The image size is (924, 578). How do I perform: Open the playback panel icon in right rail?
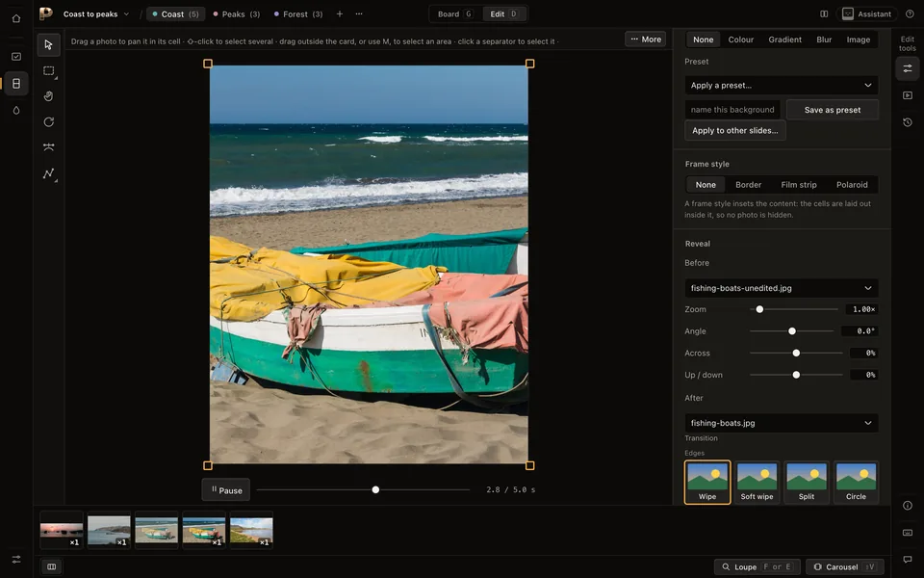(908, 95)
